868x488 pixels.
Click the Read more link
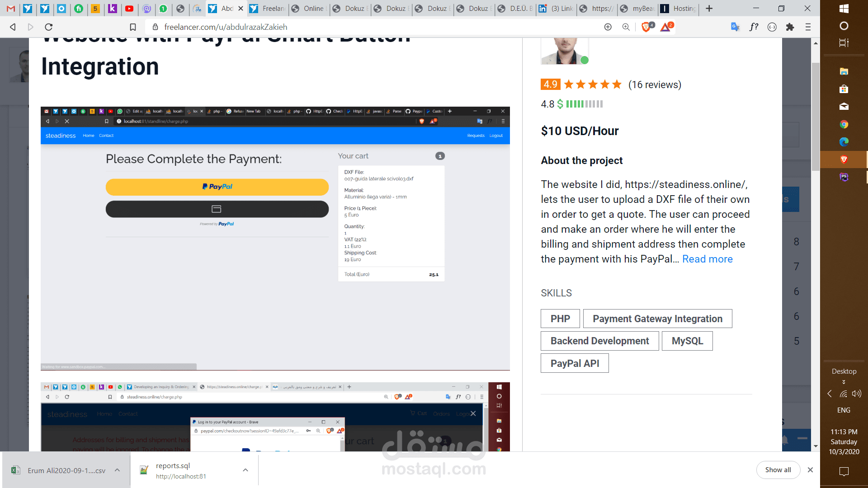[707, 259]
